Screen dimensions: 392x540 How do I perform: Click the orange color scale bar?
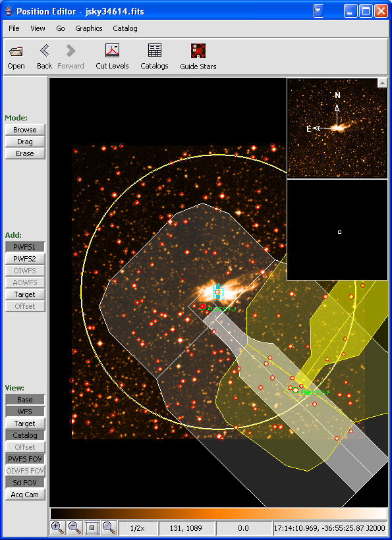click(x=219, y=514)
